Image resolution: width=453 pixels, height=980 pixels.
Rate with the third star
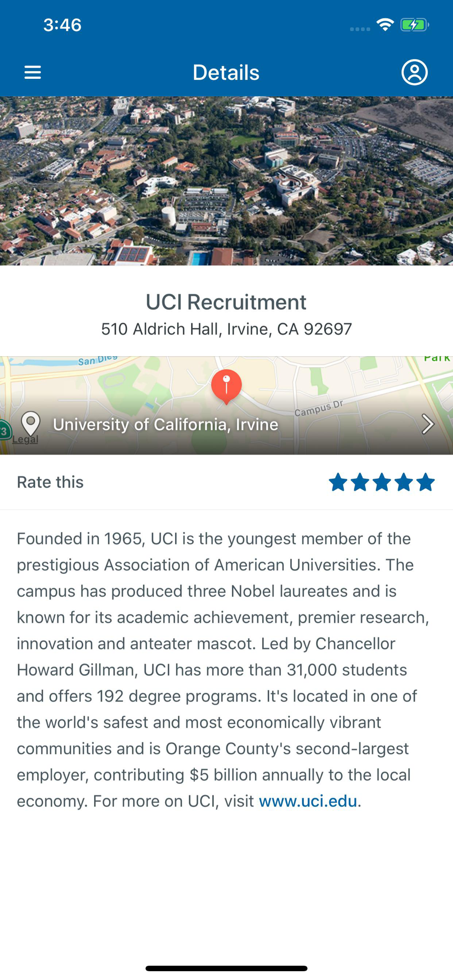(382, 482)
